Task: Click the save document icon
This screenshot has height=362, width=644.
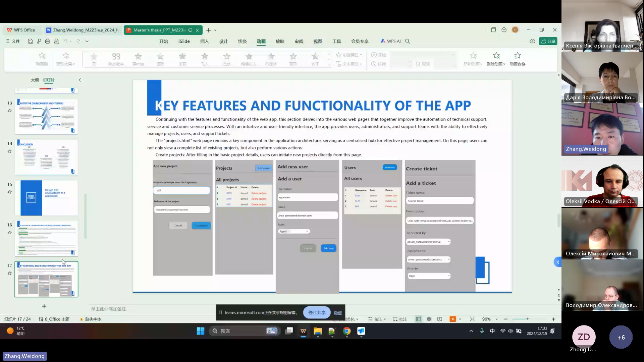Action: click(x=30, y=41)
